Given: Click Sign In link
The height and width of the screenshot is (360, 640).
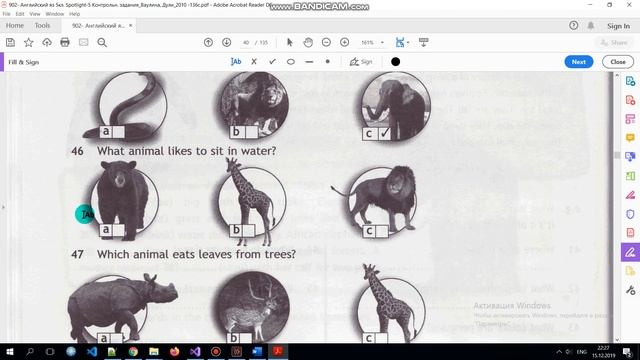Looking at the screenshot, I should pyautogui.click(x=618, y=26).
